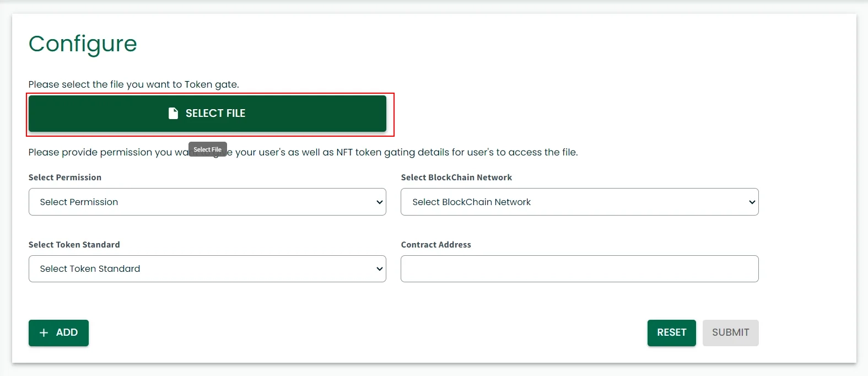Image resolution: width=868 pixels, height=376 pixels.
Task: Click the file icon inside SELECT FILE button
Action: coord(173,113)
